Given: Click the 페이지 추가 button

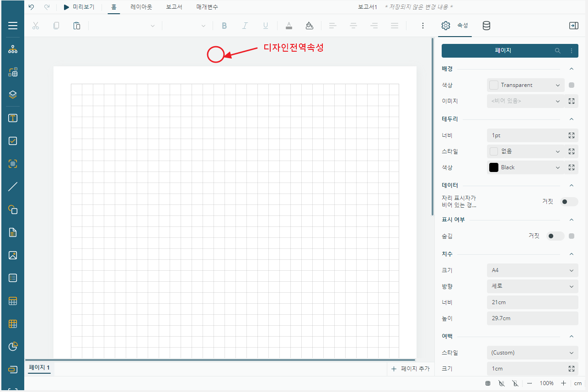Looking at the screenshot, I should pos(411,369).
